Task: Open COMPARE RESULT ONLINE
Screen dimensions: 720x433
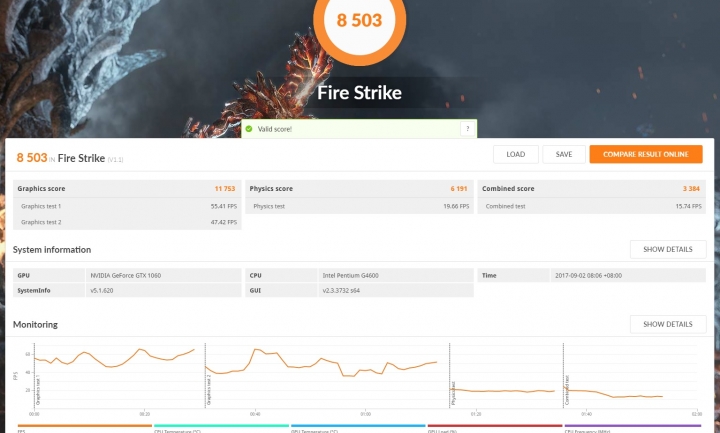Action: (x=646, y=154)
